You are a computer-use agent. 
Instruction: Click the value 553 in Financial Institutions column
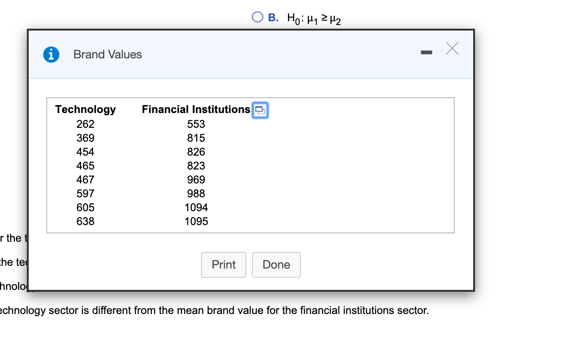click(x=196, y=124)
